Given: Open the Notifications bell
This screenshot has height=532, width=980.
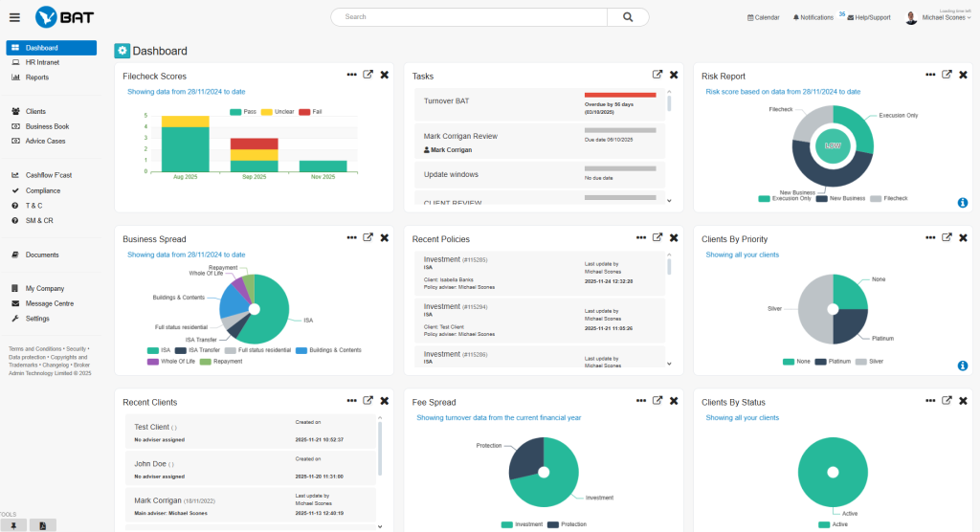Looking at the screenshot, I should coord(813,17).
